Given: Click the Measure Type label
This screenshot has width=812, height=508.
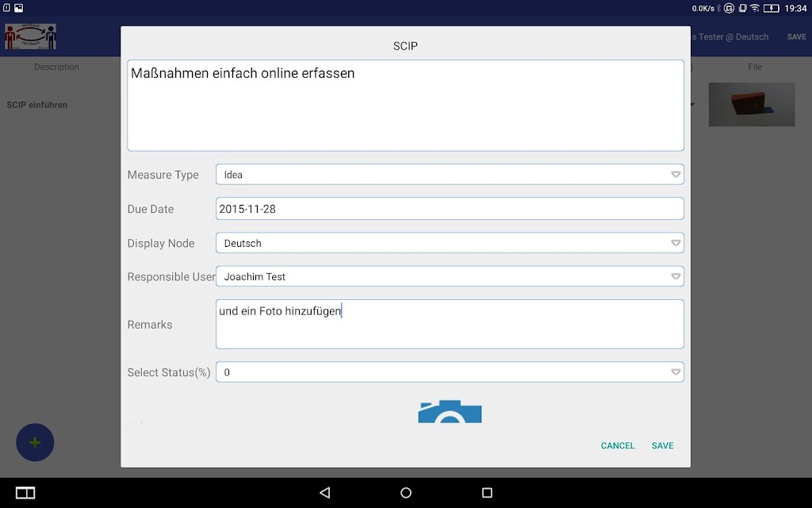Looking at the screenshot, I should point(163,175).
